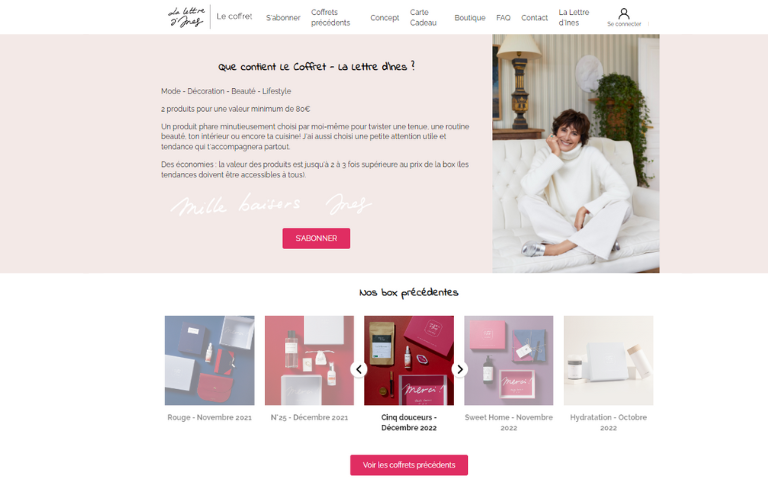The height and width of the screenshot is (480, 768).
Task: Go to previous box with left carousel arrow
Action: [x=359, y=369]
